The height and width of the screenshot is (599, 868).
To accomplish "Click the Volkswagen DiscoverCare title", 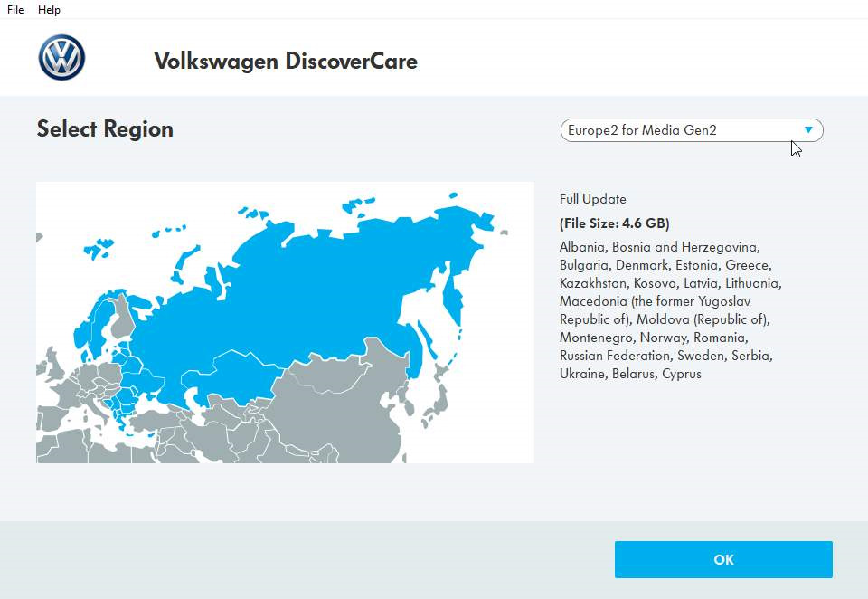I will point(286,61).
